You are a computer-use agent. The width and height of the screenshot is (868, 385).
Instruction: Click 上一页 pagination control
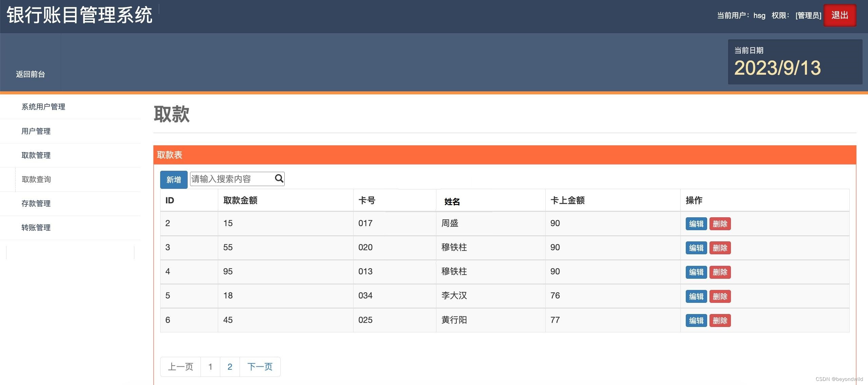(180, 367)
